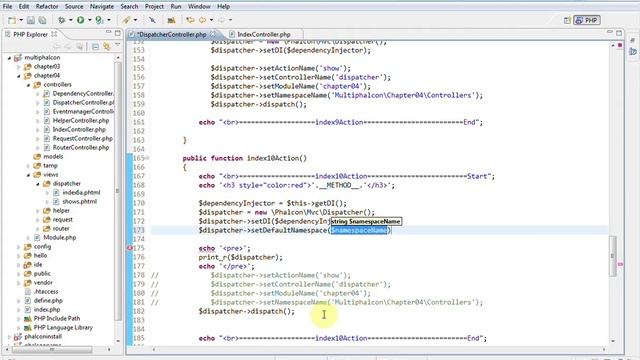Click the Toggle Mark Occurrences icon
The height and width of the screenshot is (360, 640).
click(x=152, y=20)
